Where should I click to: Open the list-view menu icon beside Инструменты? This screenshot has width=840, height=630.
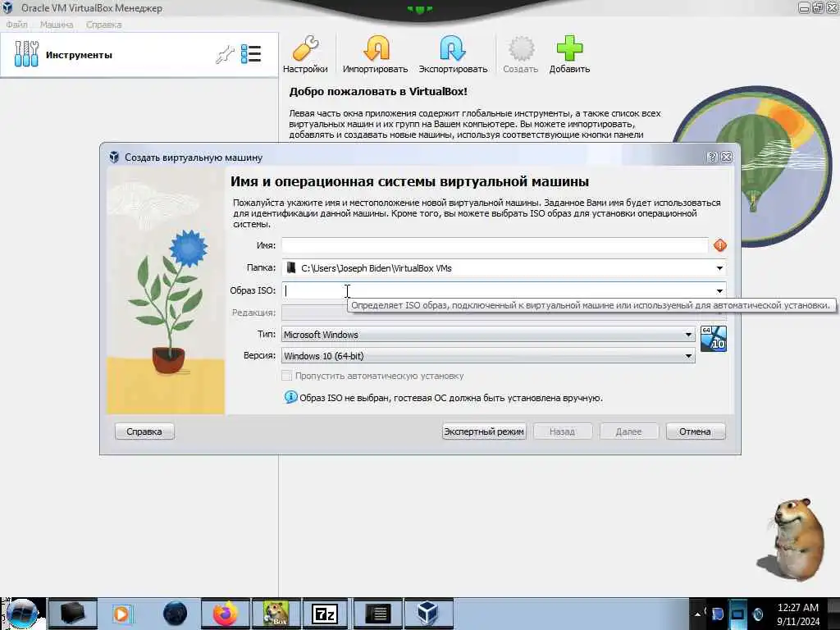(x=251, y=54)
